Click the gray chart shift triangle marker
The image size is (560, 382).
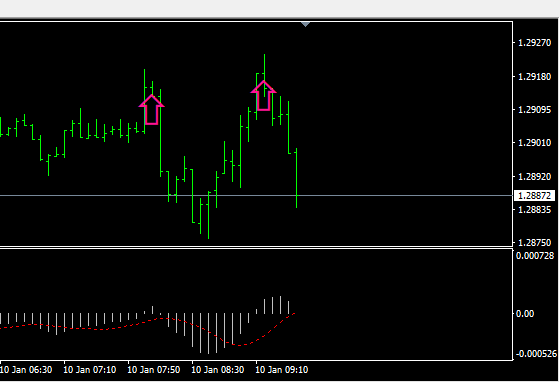305,24
